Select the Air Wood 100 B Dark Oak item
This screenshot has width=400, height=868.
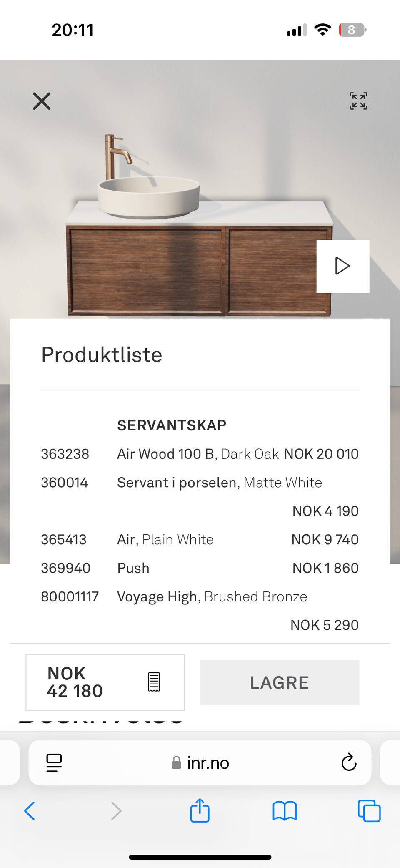coord(200,454)
